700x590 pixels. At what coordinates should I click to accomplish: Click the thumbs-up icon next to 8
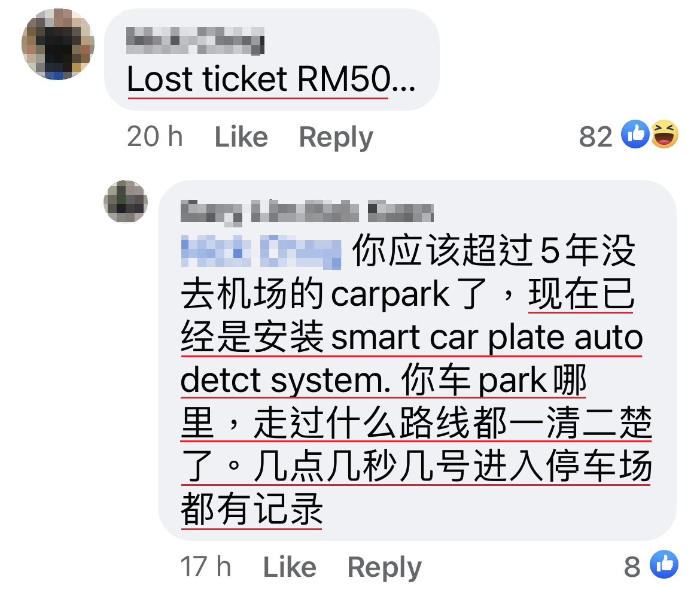pyautogui.click(x=664, y=564)
